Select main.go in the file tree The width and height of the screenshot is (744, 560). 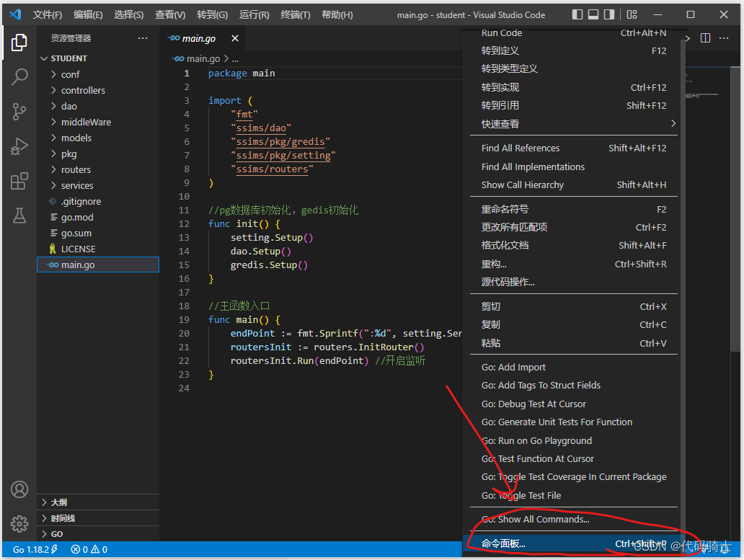pos(98,265)
